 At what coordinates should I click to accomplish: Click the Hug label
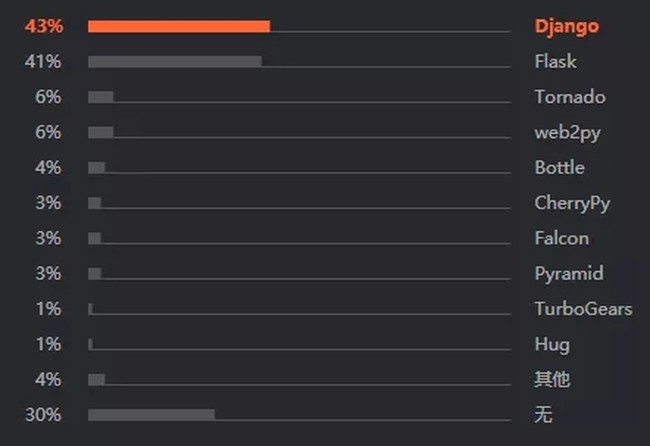pos(552,345)
